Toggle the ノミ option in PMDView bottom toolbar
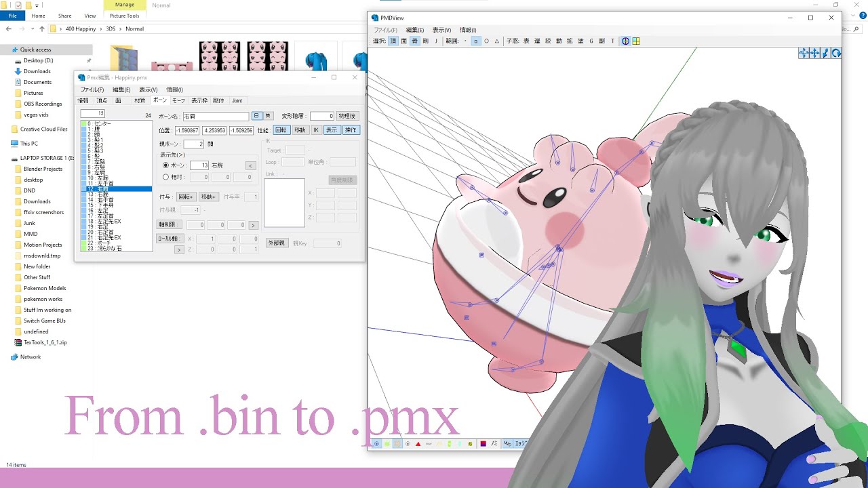The width and height of the screenshot is (868, 488). tap(494, 444)
